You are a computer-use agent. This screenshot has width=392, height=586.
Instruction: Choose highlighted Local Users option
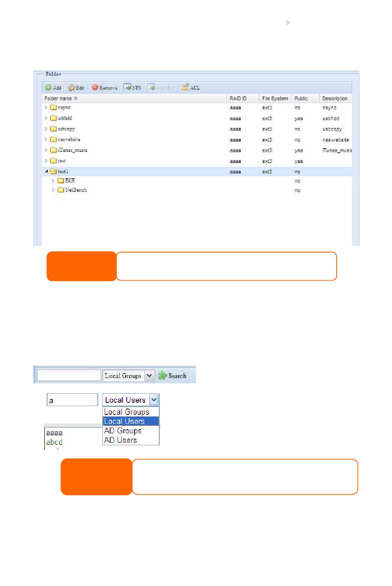click(130, 421)
